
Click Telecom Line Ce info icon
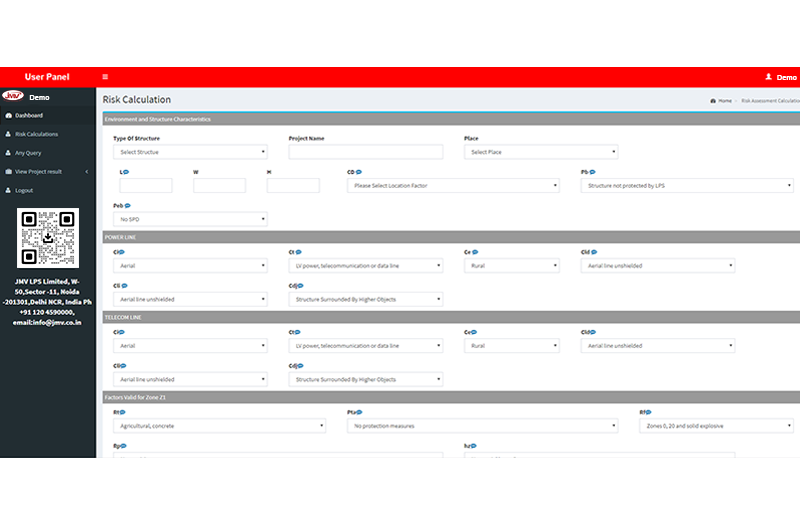click(474, 332)
